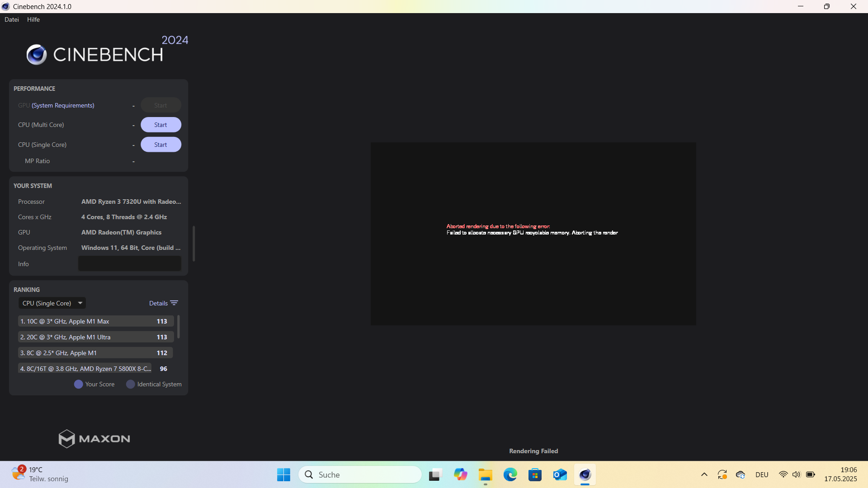Mute the system volume in the tray

pos(797,474)
